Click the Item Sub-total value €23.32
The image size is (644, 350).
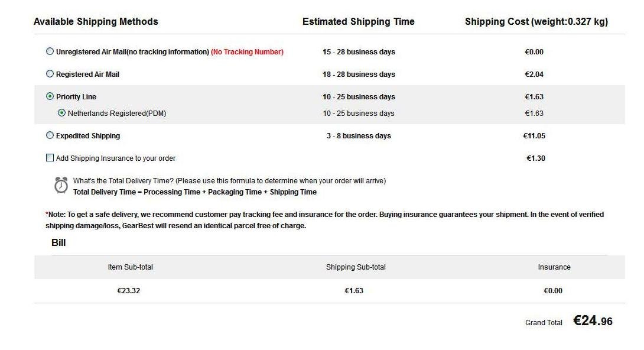[x=129, y=290]
